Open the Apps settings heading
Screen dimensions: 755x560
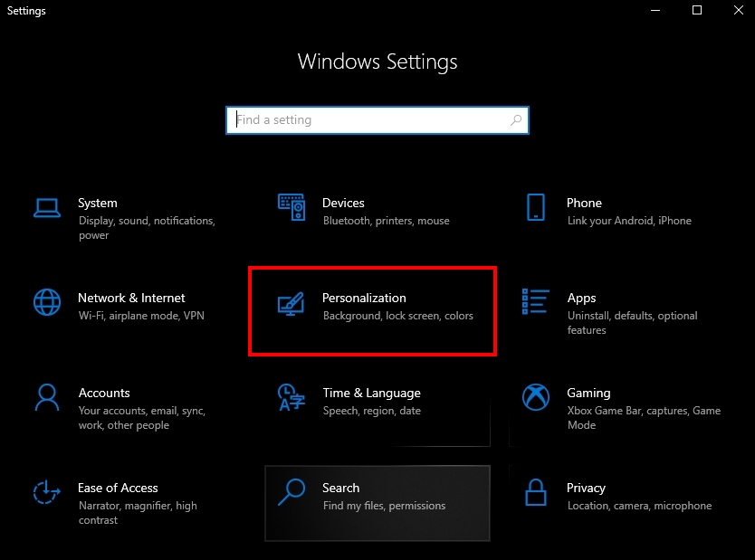[581, 299]
